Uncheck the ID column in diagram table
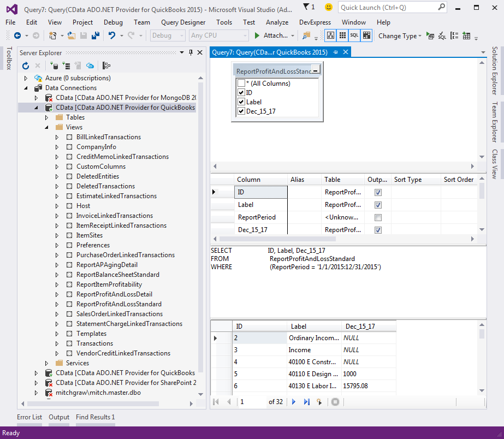Screen dimensions: 504x439 [241, 93]
